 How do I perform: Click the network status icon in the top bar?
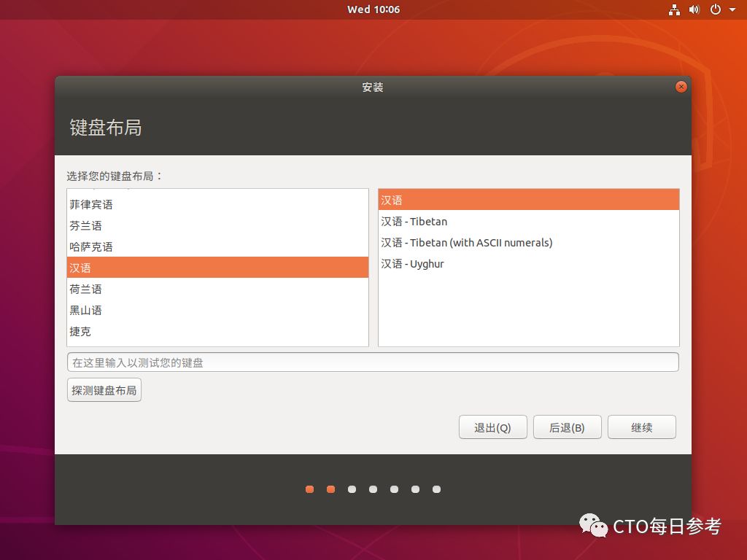point(675,9)
